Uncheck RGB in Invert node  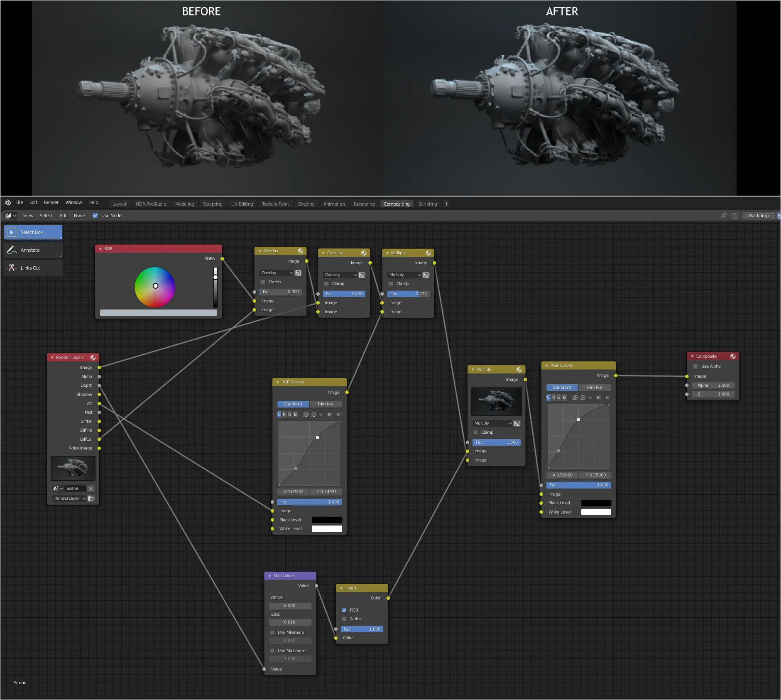click(344, 610)
